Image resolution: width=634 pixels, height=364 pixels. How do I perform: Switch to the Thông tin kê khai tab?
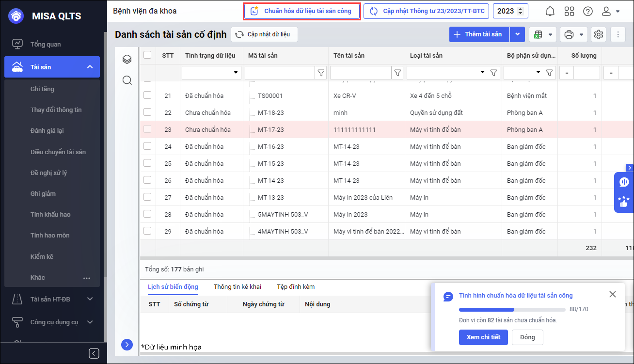click(x=237, y=287)
